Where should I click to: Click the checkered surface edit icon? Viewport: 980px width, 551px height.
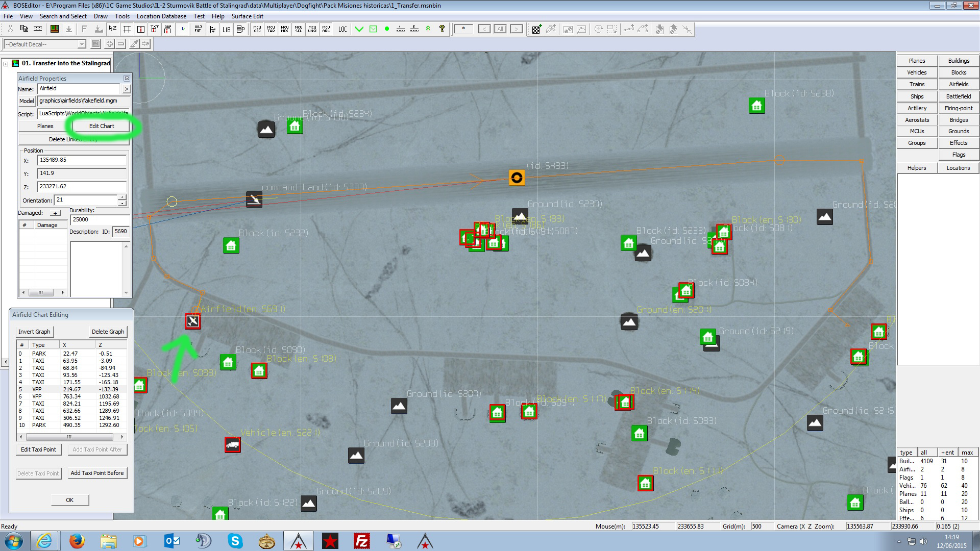[536, 30]
